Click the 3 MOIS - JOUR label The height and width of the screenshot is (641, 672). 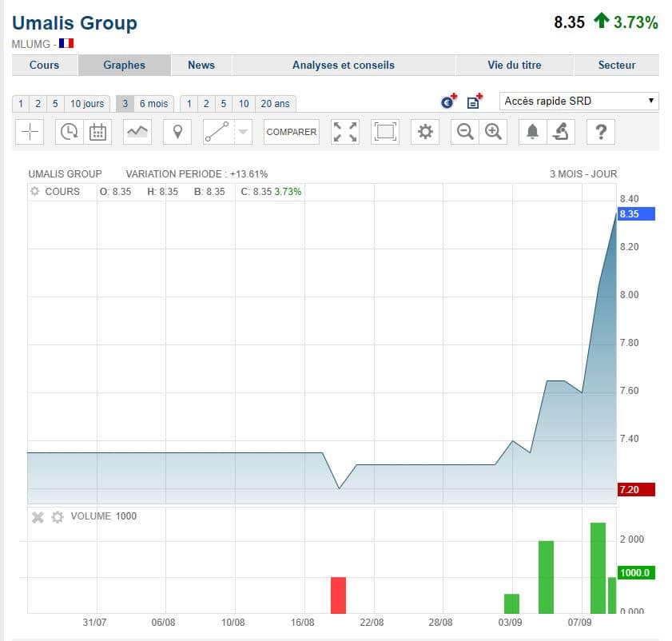coord(583,174)
